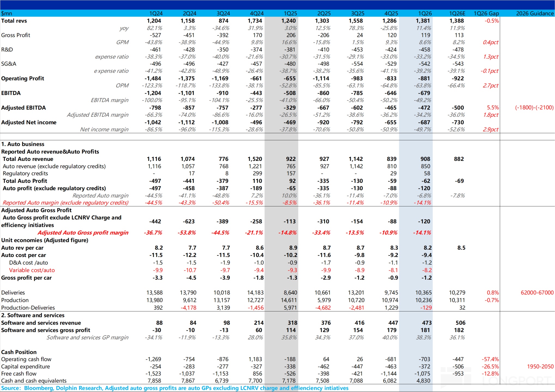Select the 1Q26E column header

pyautogui.click(x=457, y=13)
